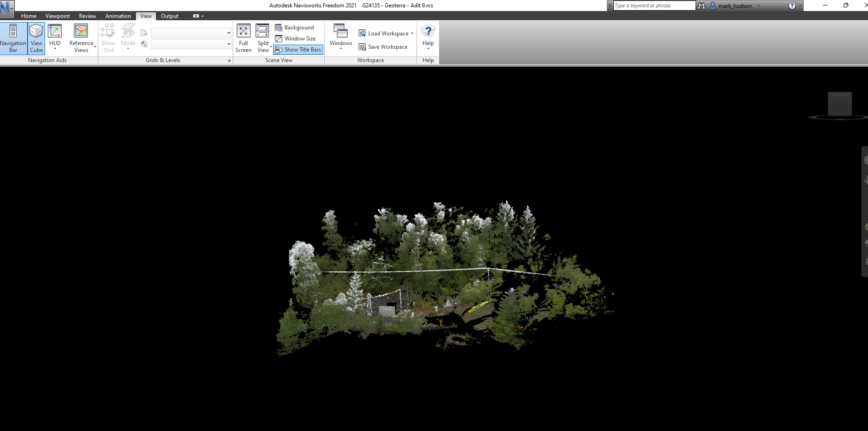
Task: Click the keyword search input field
Action: pos(654,6)
